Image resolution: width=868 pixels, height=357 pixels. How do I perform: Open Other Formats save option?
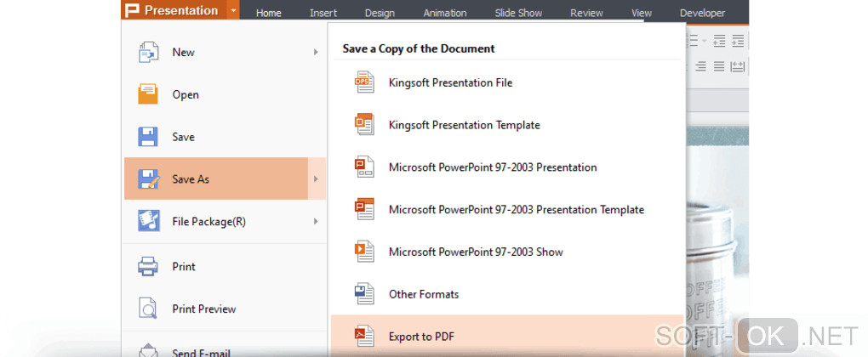pyautogui.click(x=423, y=294)
